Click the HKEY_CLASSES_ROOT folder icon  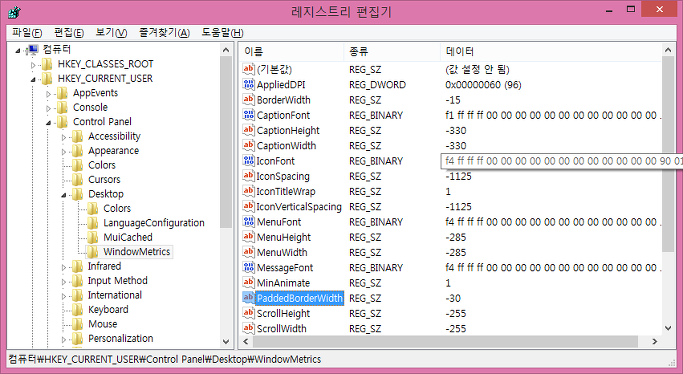(47, 64)
